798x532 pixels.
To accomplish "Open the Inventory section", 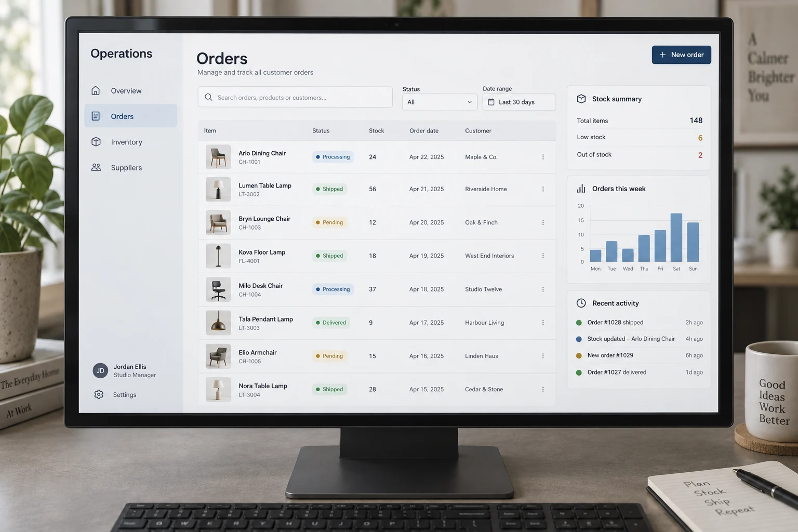I will [130, 142].
